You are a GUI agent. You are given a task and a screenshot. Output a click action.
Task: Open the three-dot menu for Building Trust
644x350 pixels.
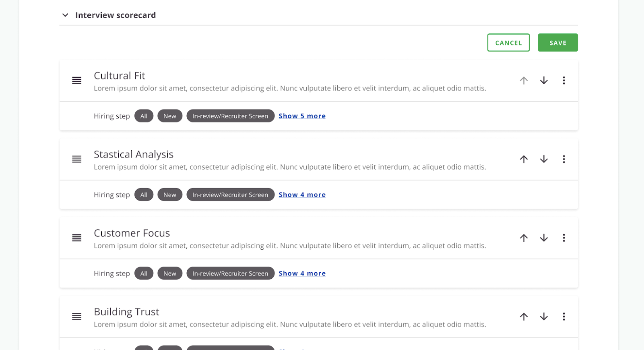[564, 317]
